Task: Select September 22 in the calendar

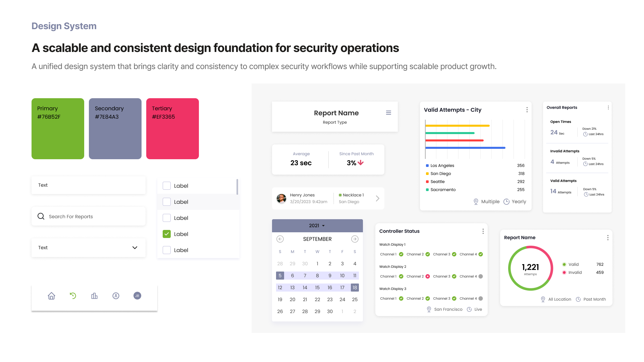Action: coord(317,300)
